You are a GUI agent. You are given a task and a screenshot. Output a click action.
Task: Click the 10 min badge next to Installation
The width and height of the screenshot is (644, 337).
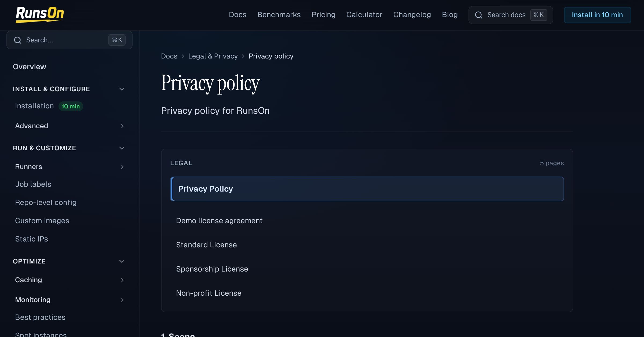click(71, 106)
